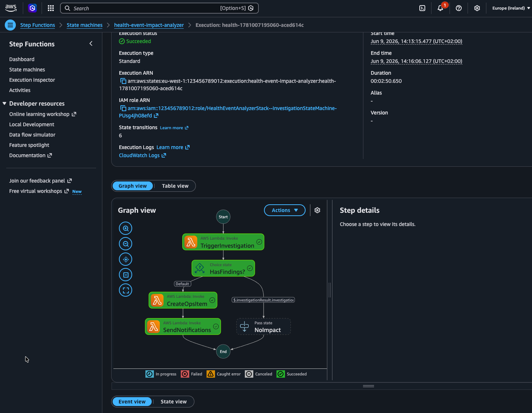The width and height of the screenshot is (532, 413).
Task: Switch to Graph view
Action: pyautogui.click(x=133, y=186)
